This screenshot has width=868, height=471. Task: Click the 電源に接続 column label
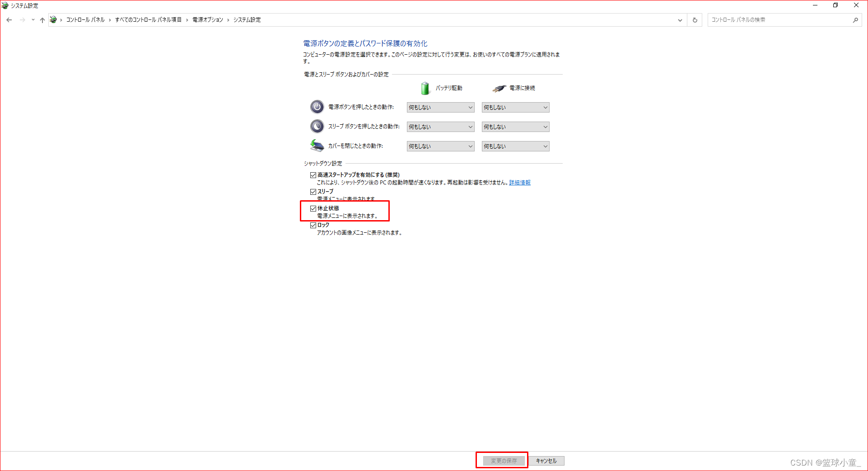[x=522, y=88]
